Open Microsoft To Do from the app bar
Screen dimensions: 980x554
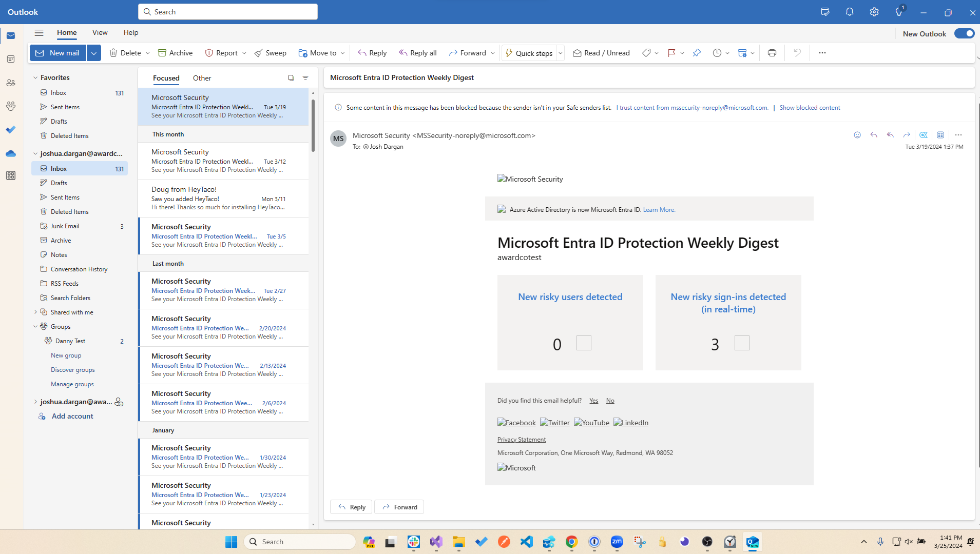point(10,129)
